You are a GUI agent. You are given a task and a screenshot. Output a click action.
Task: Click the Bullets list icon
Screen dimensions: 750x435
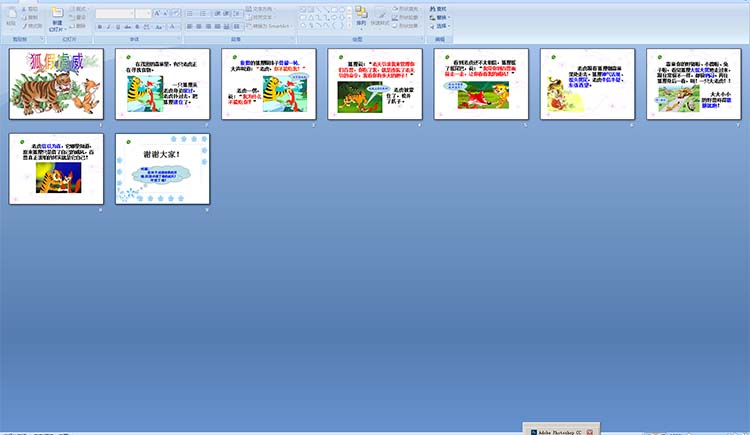189,13
